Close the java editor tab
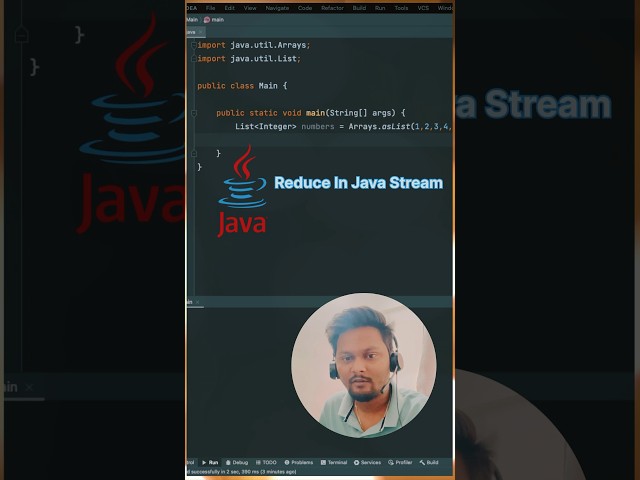640x480 pixels. 201,32
